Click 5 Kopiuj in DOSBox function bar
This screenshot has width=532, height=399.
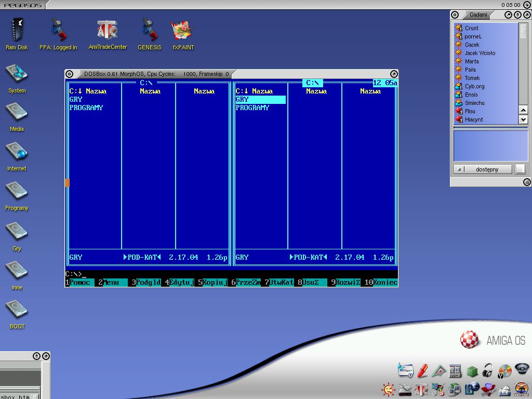(212, 282)
